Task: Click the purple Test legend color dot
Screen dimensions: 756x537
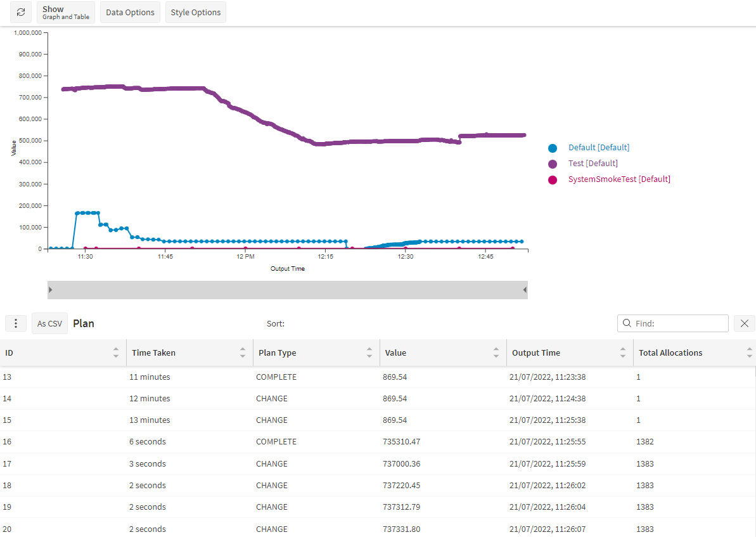Action: coord(553,164)
